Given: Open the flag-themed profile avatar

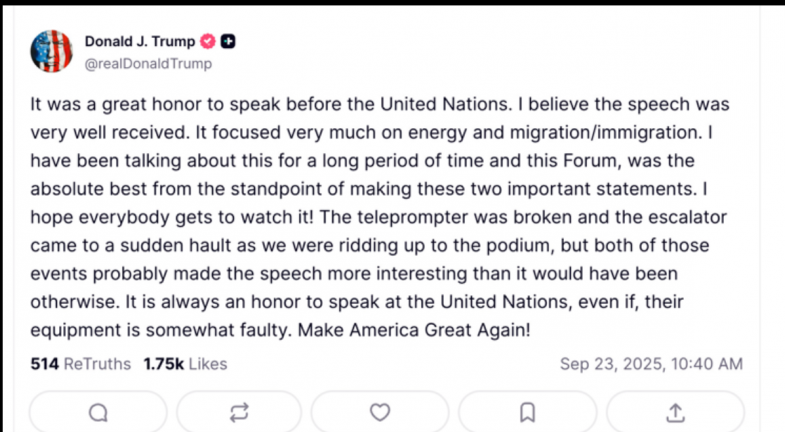Looking at the screenshot, I should coord(52,52).
